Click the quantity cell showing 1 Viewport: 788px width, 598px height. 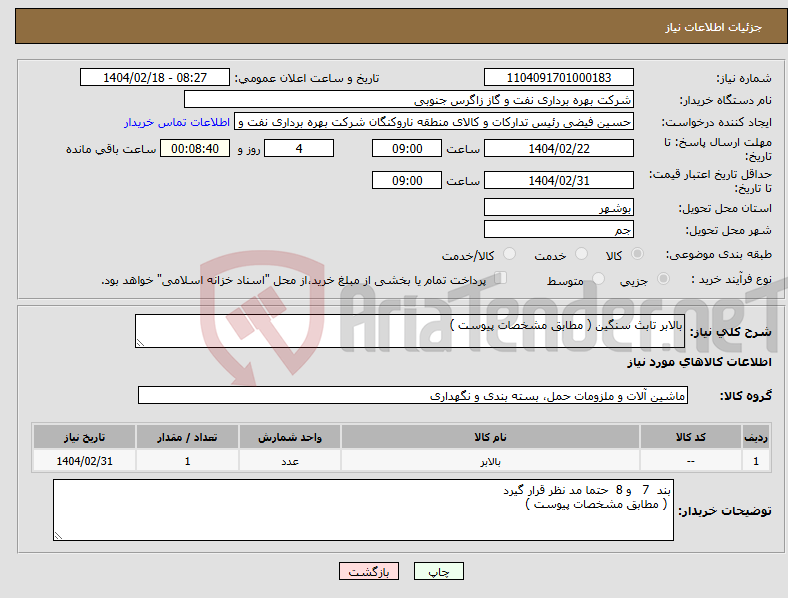pyautogui.click(x=187, y=461)
